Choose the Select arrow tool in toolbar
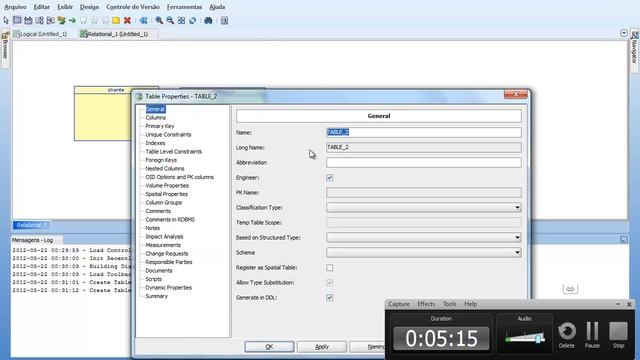640x360 pixels. tap(6, 20)
